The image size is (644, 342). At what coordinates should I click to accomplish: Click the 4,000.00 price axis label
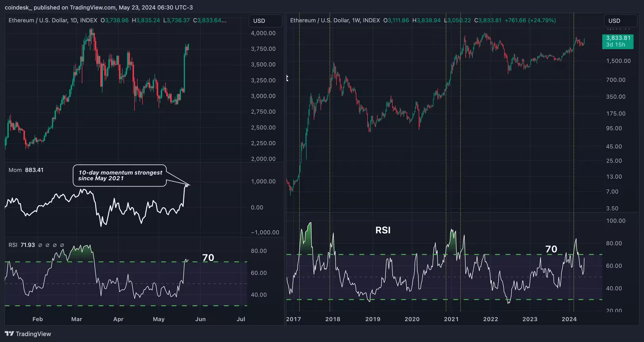click(x=263, y=33)
